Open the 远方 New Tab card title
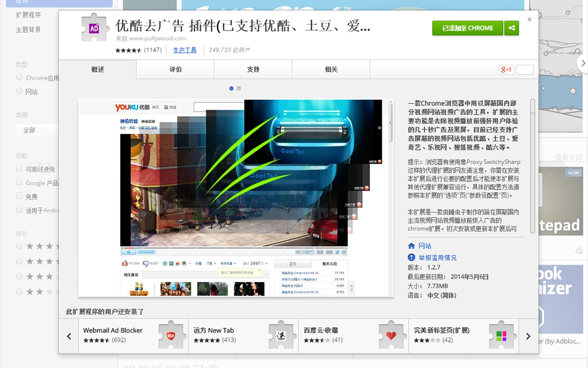The image size is (588, 368). [x=214, y=330]
